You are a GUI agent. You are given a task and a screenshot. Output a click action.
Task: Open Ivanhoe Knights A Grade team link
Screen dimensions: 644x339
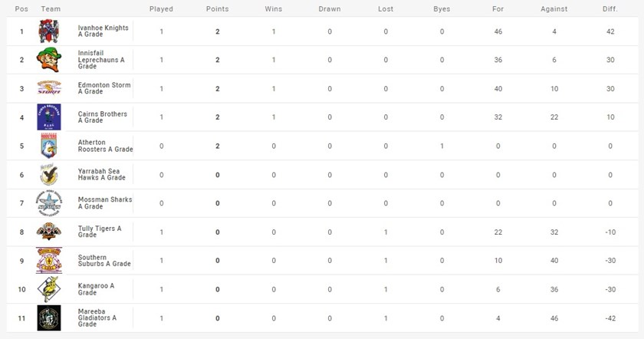tap(103, 31)
